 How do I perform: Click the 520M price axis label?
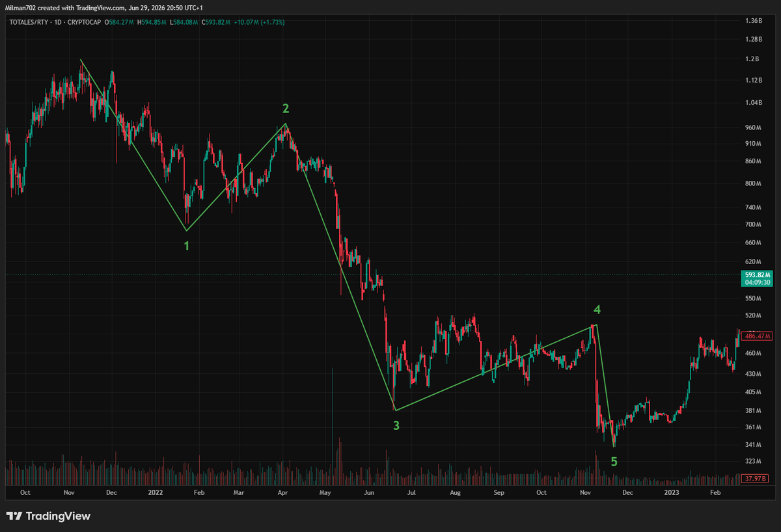tap(754, 315)
